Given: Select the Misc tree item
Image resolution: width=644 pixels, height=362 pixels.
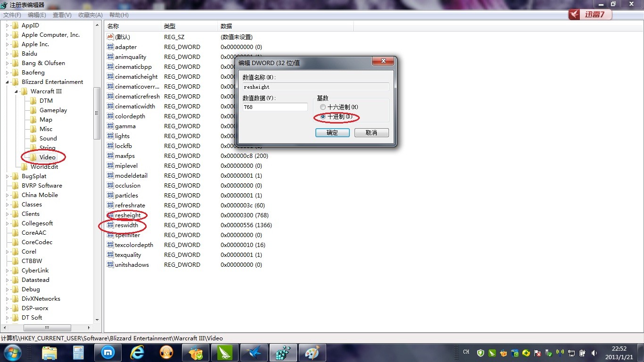Looking at the screenshot, I should [46, 129].
